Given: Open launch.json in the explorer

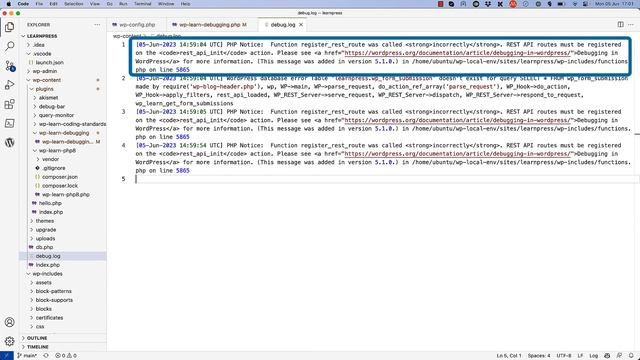Looking at the screenshot, I should click(49, 62).
